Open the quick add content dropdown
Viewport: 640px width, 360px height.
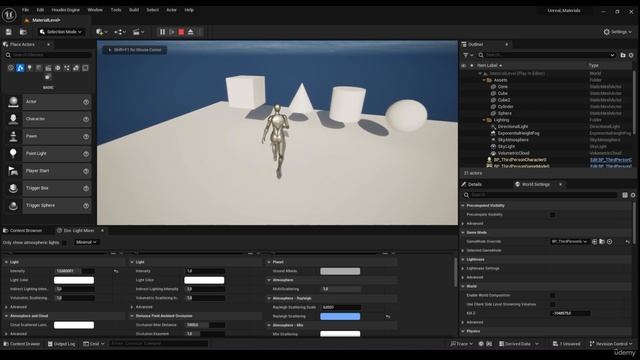pos(102,32)
